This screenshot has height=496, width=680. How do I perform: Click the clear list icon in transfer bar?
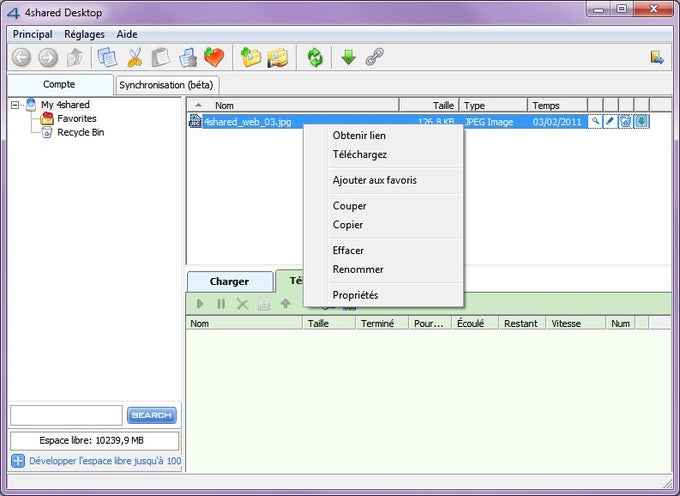pyautogui.click(x=264, y=303)
